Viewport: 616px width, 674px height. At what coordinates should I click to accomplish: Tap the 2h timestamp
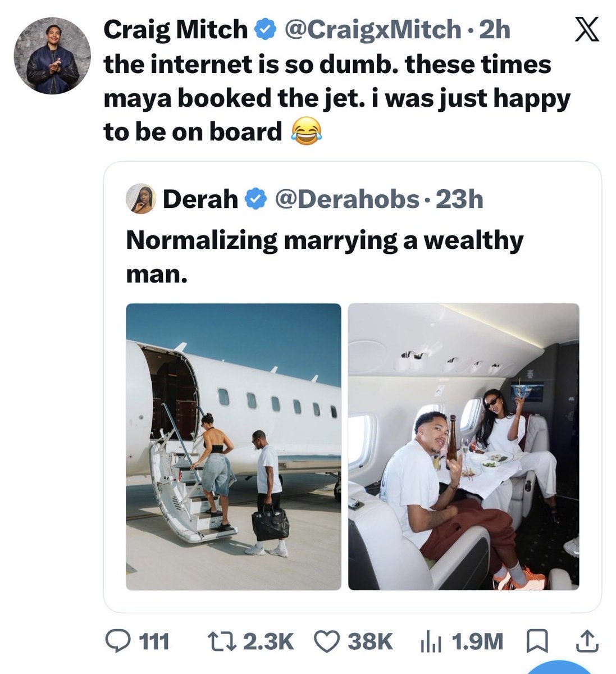coord(494,30)
